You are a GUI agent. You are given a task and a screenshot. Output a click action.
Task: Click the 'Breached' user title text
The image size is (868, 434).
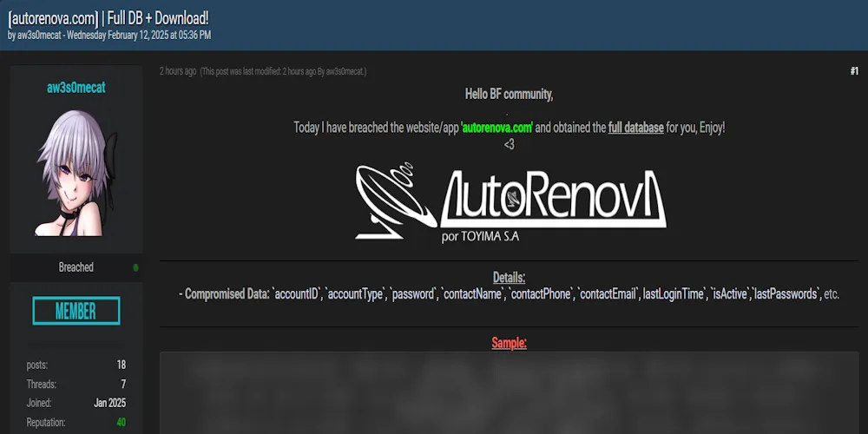pos(76,267)
